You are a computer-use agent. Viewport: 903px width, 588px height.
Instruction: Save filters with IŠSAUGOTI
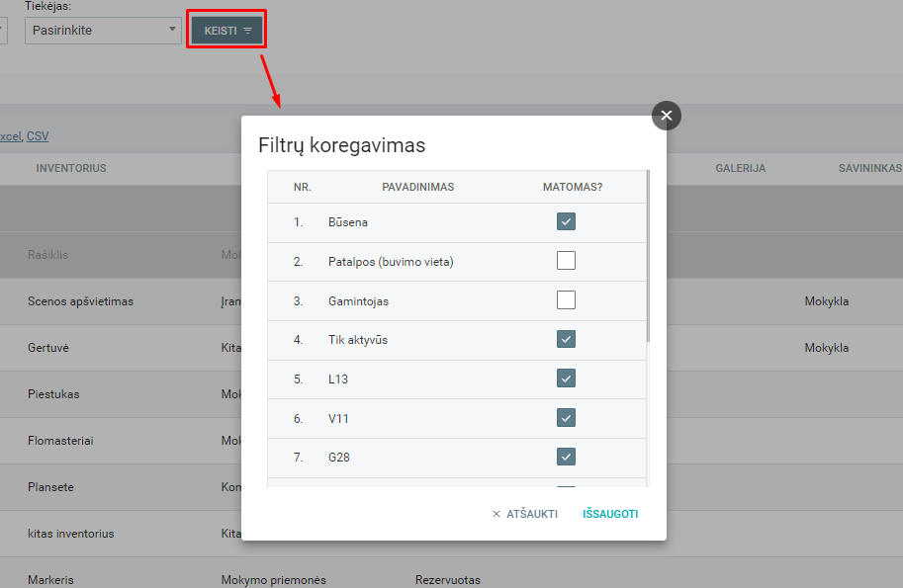610,514
